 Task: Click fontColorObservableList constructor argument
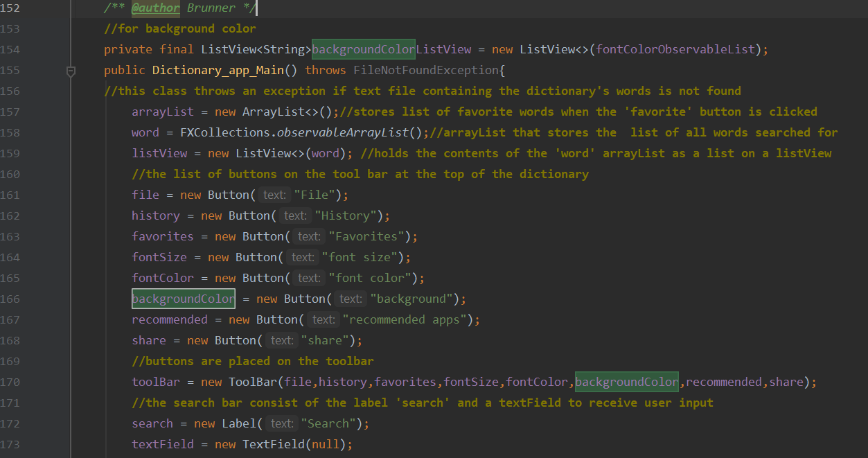[x=675, y=49]
